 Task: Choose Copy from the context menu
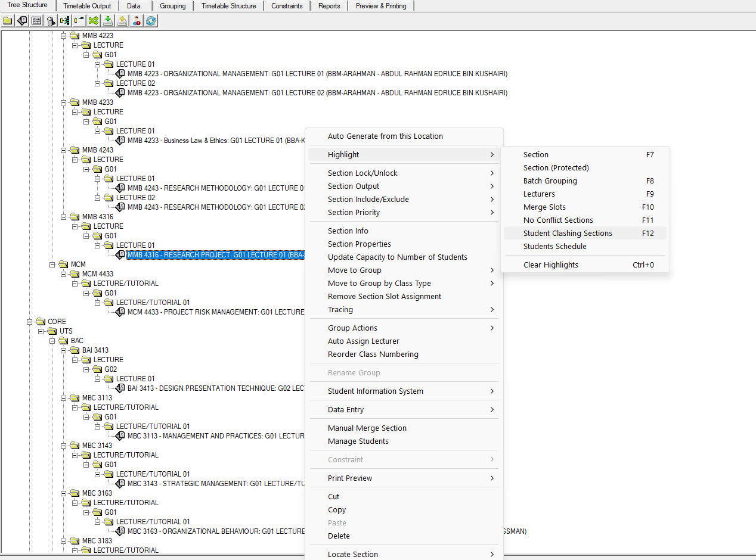(404, 510)
